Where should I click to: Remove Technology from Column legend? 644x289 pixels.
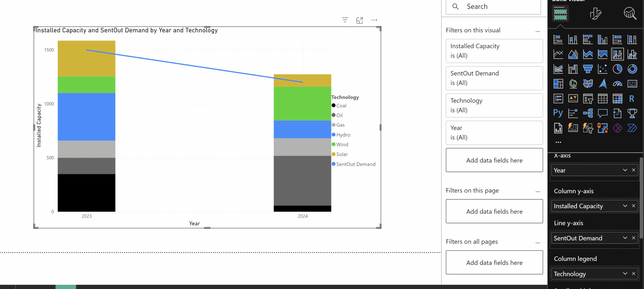point(633,274)
